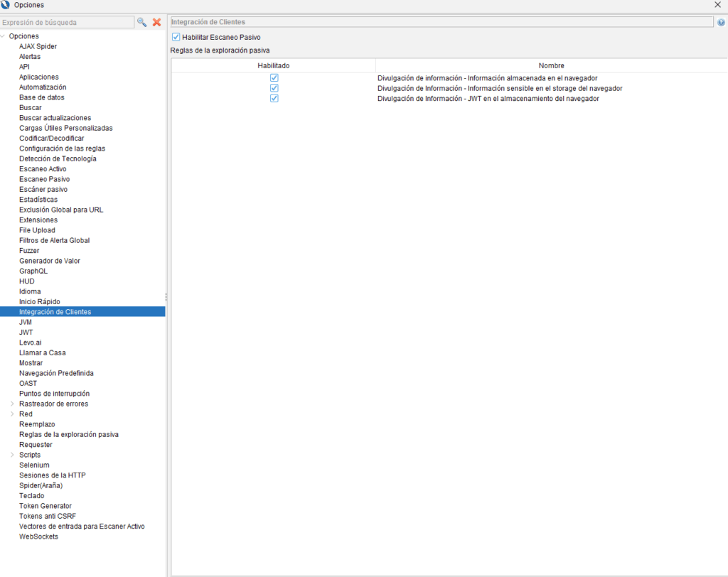Disable rule Información sensible en el storage
The image size is (728, 577).
[274, 88]
